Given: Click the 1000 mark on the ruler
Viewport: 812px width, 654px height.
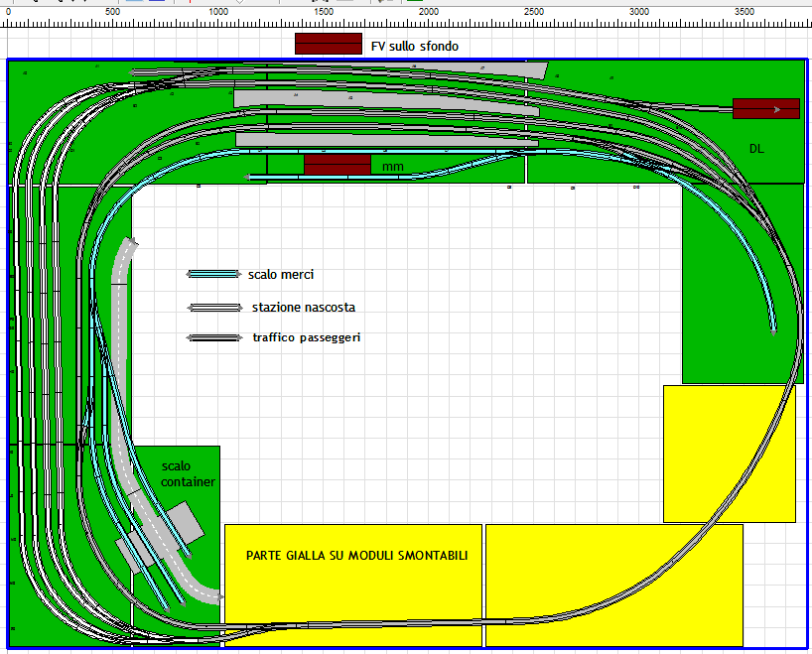Looking at the screenshot, I should click(217, 11).
